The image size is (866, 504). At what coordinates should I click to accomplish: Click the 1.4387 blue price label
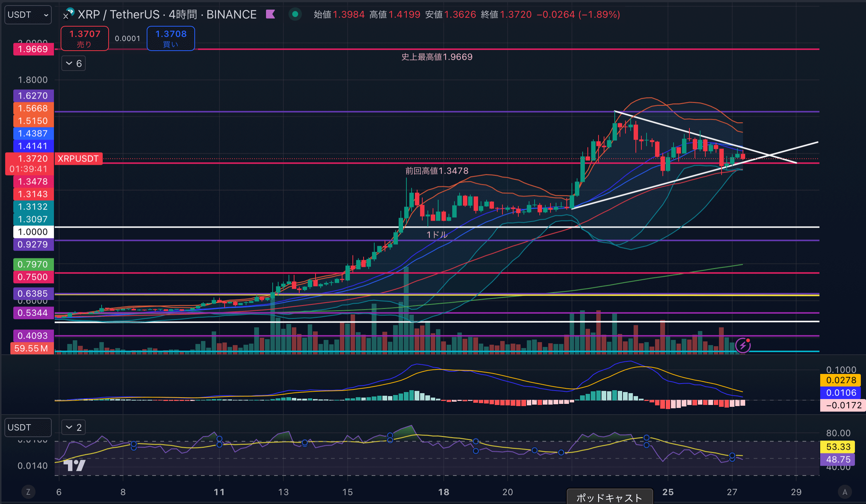33,133
